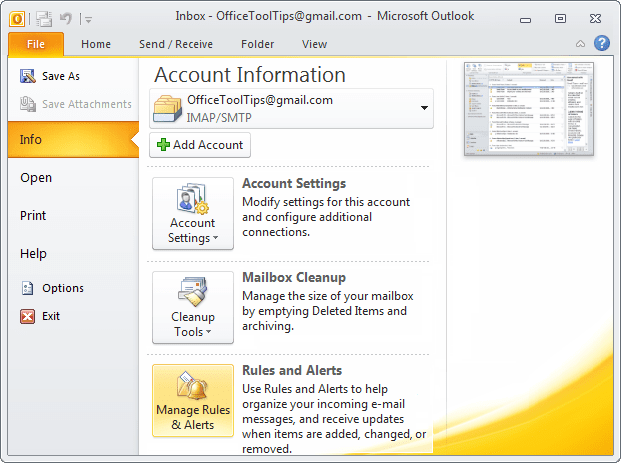Click the Account Settings section heading
This screenshot has height=463, width=621.
[294, 183]
